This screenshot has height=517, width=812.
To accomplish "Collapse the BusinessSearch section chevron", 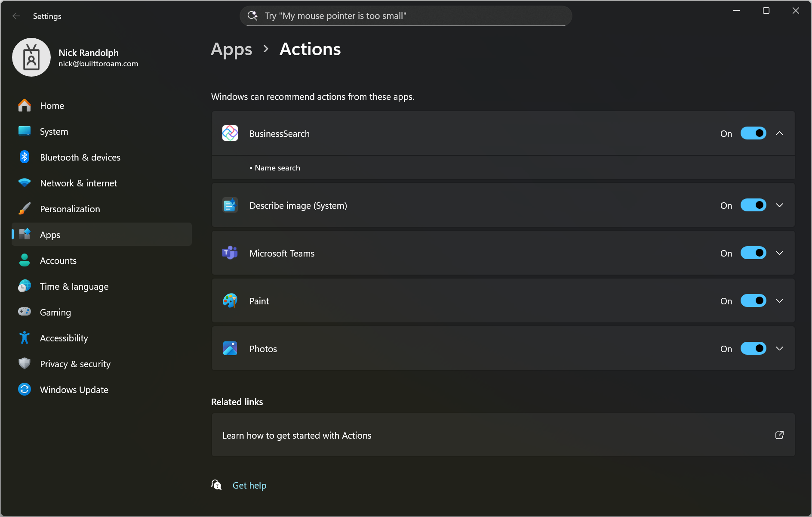I will [780, 133].
